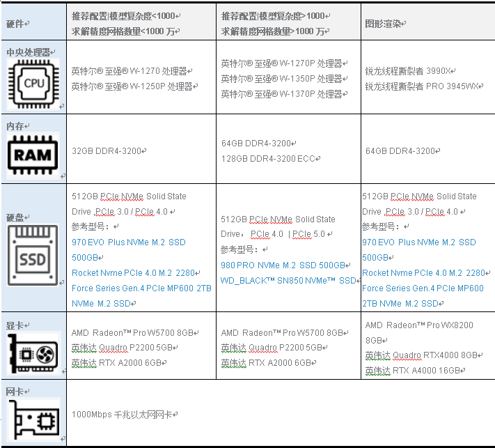
Task: Click the 硬盘 row label
Action: (x=15, y=217)
